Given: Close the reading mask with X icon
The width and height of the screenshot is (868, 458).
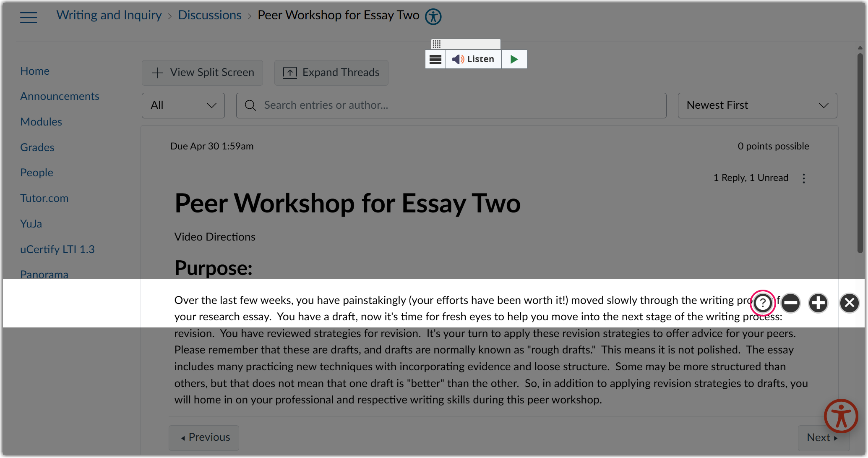Looking at the screenshot, I should point(850,303).
